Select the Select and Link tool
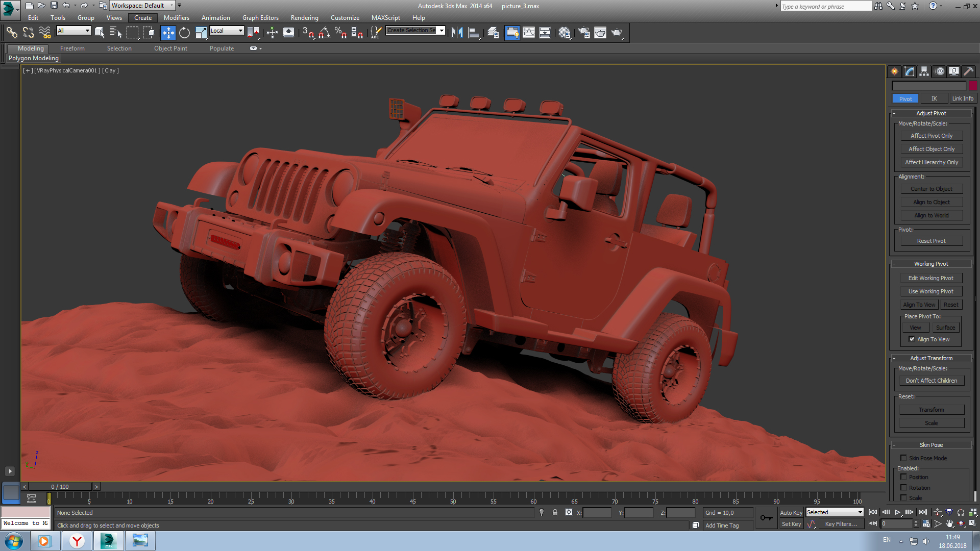 (12, 33)
